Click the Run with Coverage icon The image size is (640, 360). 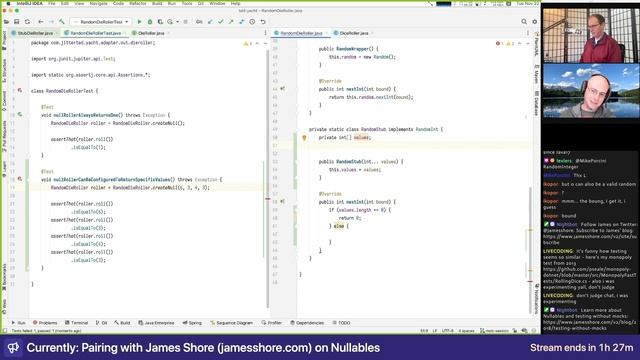(x=160, y=22)
